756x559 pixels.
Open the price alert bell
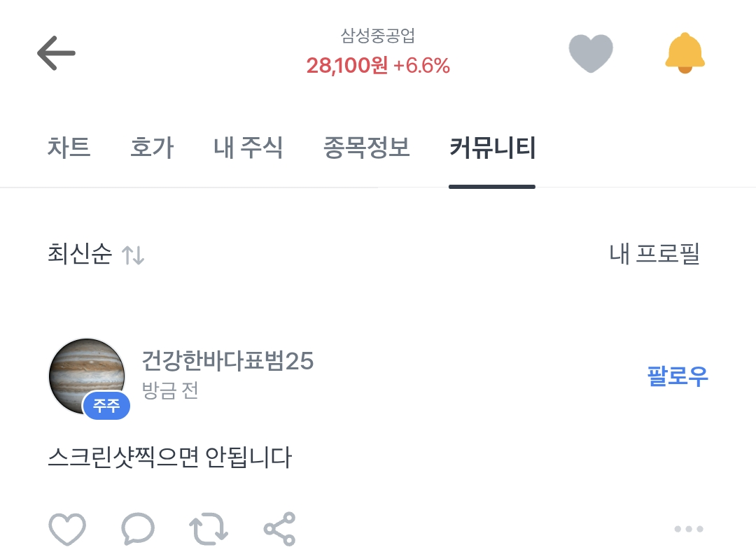[685, 53]
